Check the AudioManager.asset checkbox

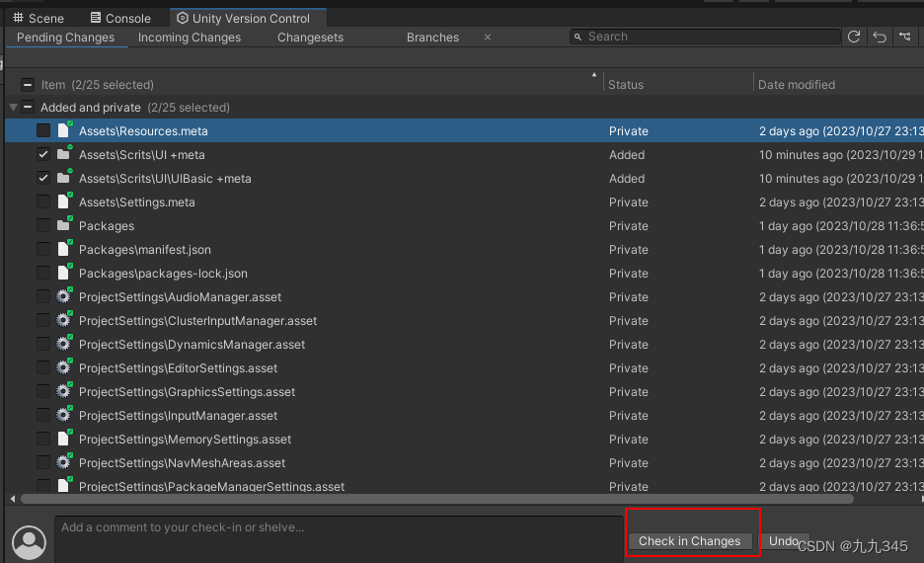tap(43, 296)
